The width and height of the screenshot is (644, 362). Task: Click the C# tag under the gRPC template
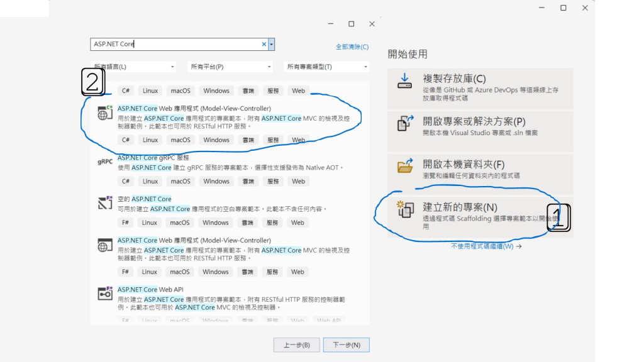coord(126,181)
